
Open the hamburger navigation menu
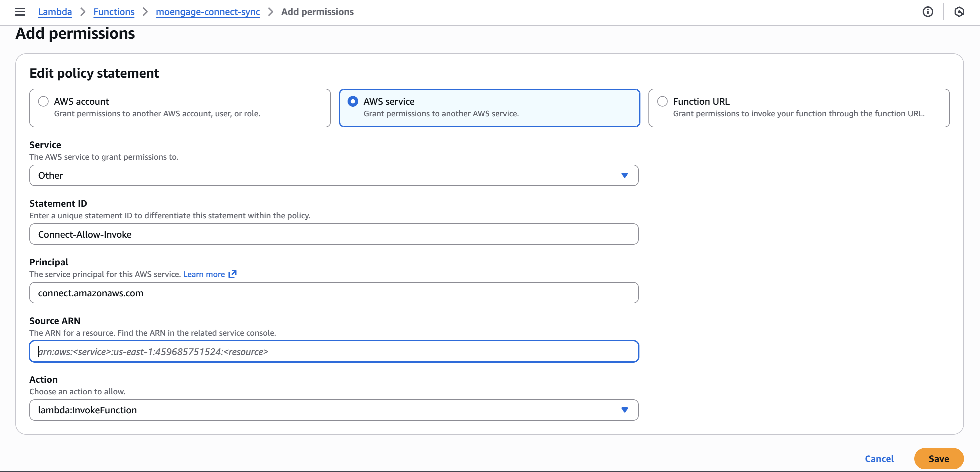tap(20, 12)
